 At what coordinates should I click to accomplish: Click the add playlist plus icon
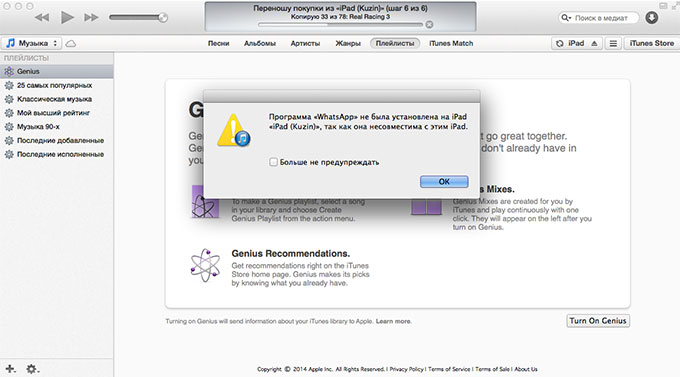click(10, 369)
